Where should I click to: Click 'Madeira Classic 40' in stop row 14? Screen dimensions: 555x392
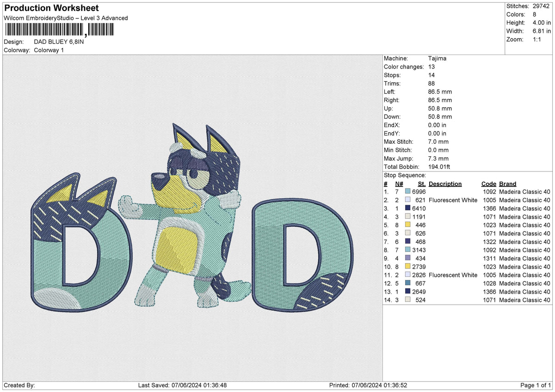[524, 300]
